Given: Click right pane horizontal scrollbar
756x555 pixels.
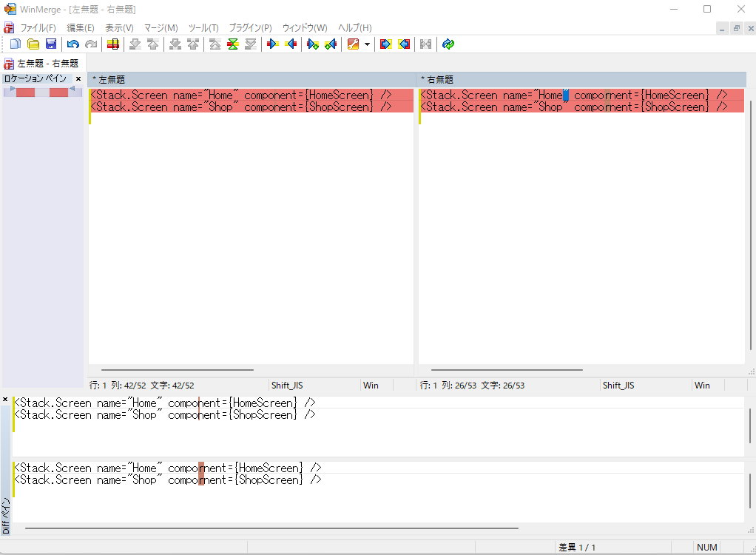Looking at the screenshot, I should (506, 370).
